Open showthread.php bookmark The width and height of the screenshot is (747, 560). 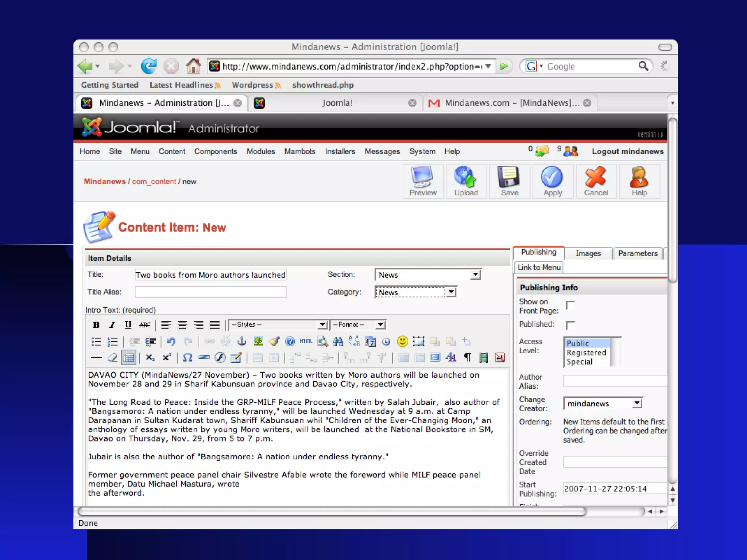[x=323, y=85]
